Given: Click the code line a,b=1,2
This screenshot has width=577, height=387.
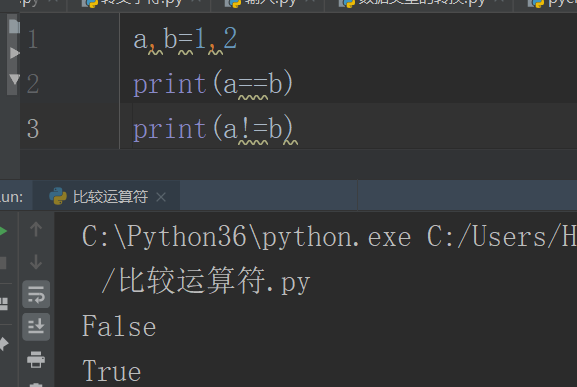Looking at the screenshot, I should click(185, 39).
